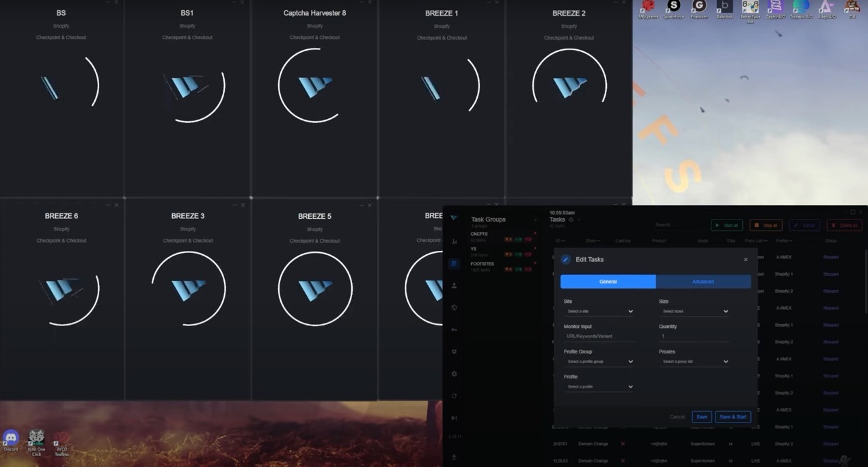Open the Discord desktop shortcut

click(11, 440)
